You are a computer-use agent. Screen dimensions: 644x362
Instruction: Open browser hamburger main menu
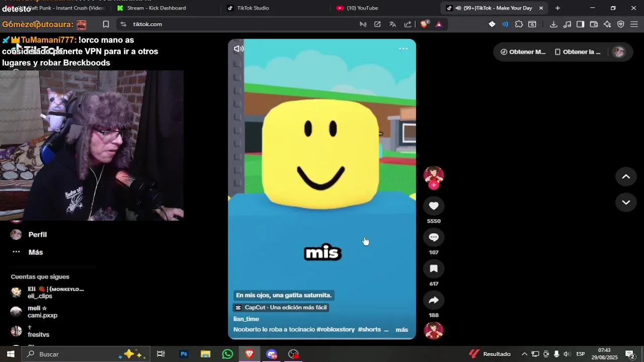(x=634, y=24)
